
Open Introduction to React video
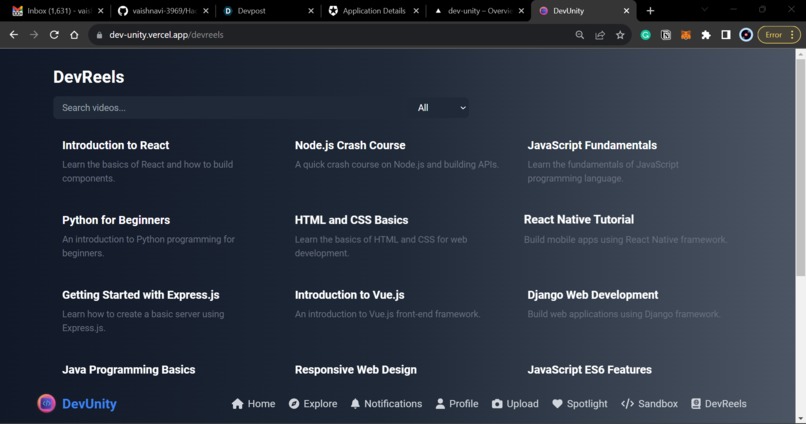point(116,145)
